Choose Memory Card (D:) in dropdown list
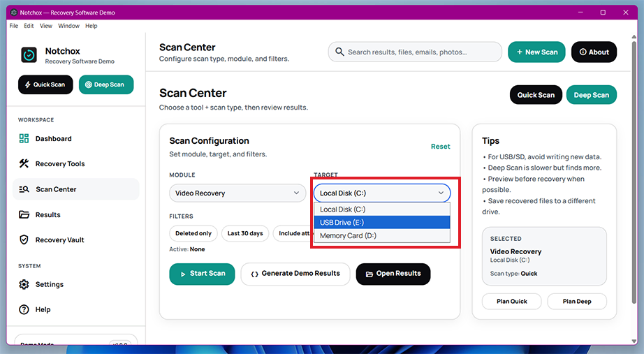 point(382,236)
